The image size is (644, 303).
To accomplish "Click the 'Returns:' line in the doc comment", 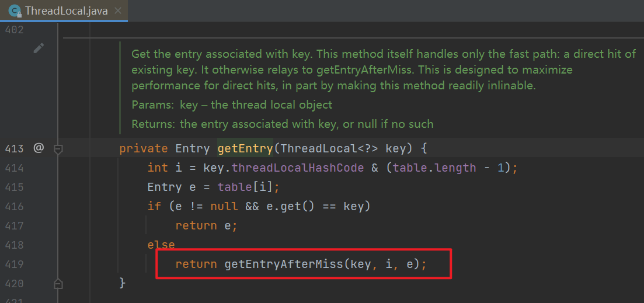I will click(282, 124).
